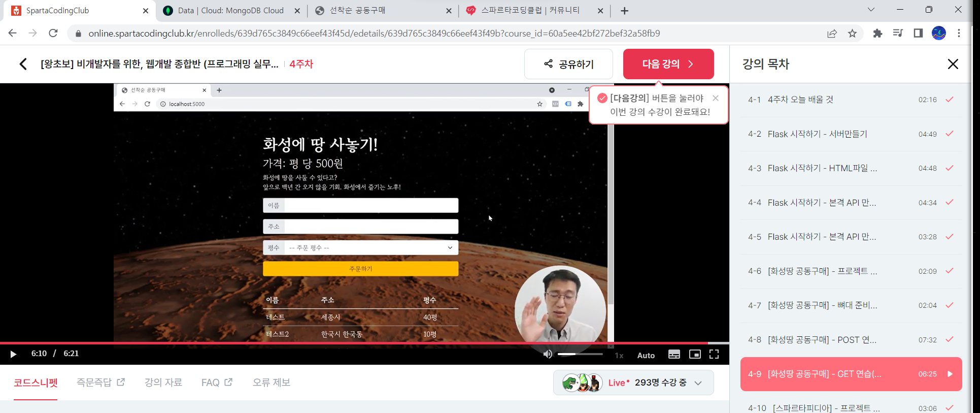View site security lock icon

coord(78,34)
